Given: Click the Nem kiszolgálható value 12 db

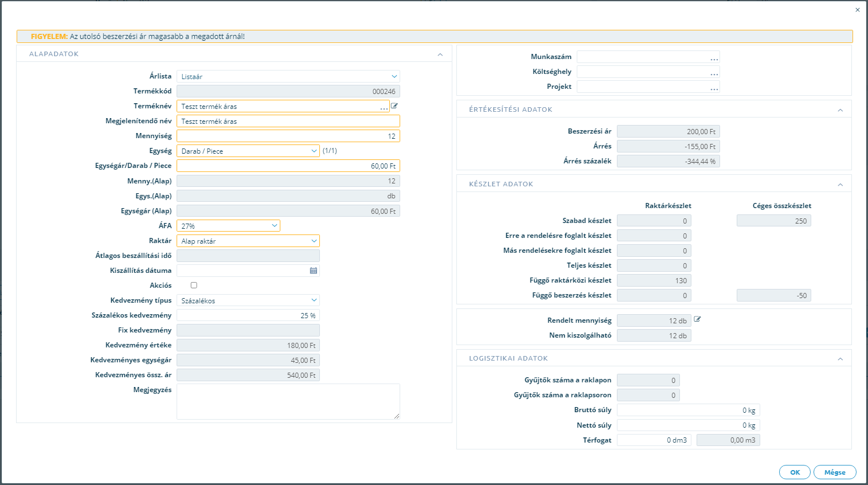Looking at the screenshot, I should [654, 335].
